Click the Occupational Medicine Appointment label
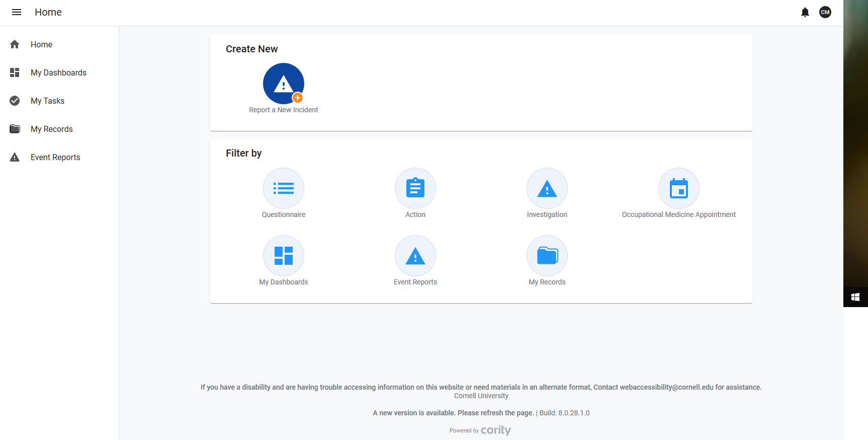The image size is (868, 440). (x=678, y=214)
